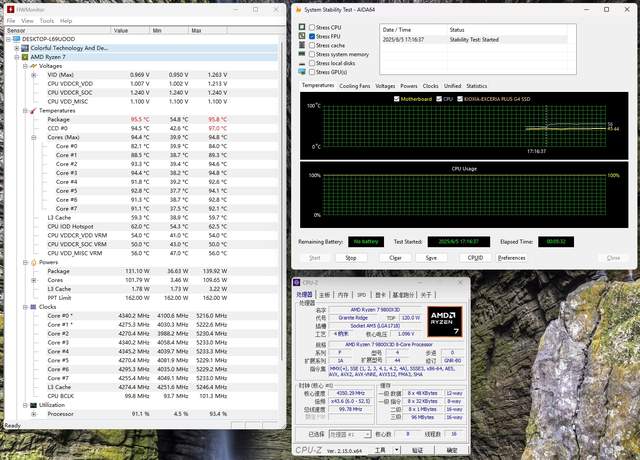The height and width of the screenshot is (460, 640).
Task: Select the Stability Test Started log row
Action: 474,40
